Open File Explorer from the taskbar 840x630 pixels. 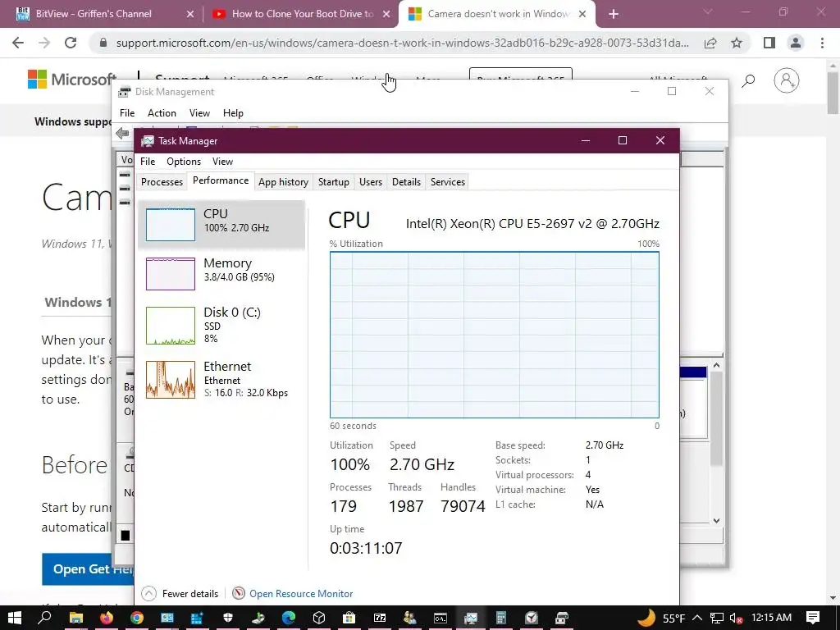click(76, 618)
